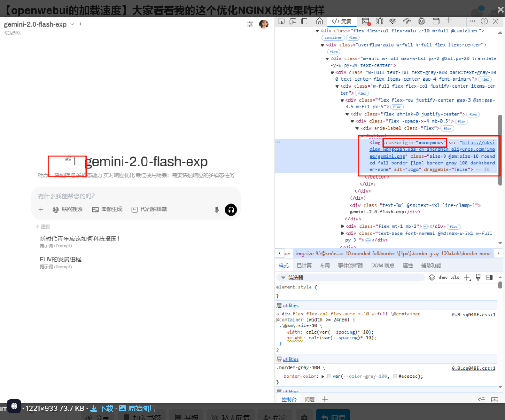Click the chat input 有什么我能帮您的吗?
Viewport: 505px width, 420px height.
(136, 196)
